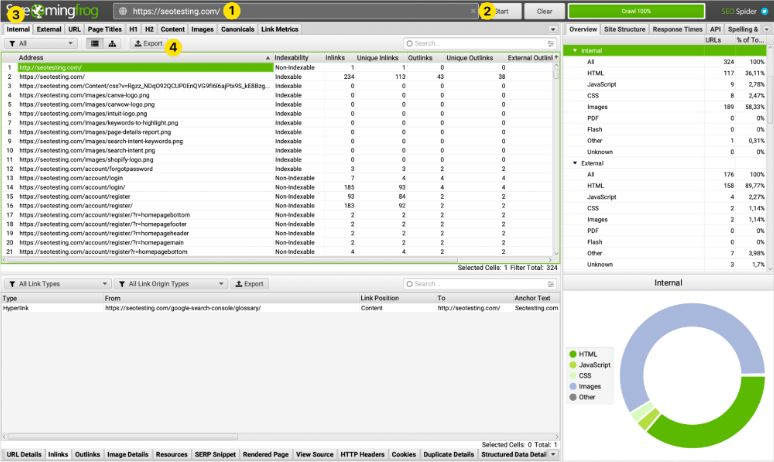This screenshot has height=462, width=774.
Task: Switch to list view icon
Action: (x=94, y=44)
